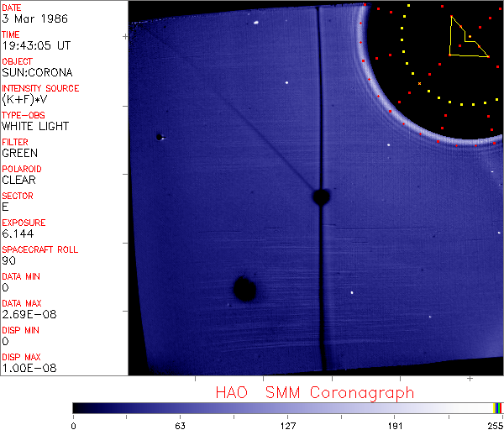Click the DISP MAX value 1.00E-08
This screenshot has height=430, width=504.
pos(29,368)
